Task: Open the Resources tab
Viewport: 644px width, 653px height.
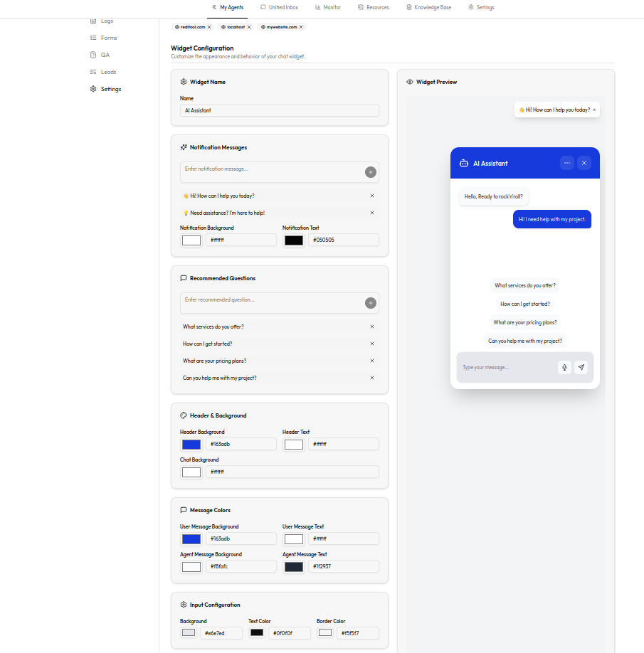Action: point(375,8)
